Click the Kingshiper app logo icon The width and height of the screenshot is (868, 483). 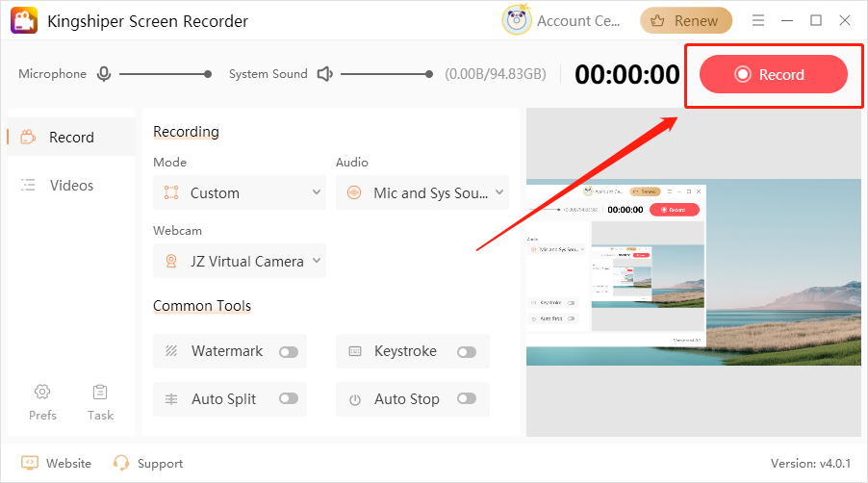(24, 20)
